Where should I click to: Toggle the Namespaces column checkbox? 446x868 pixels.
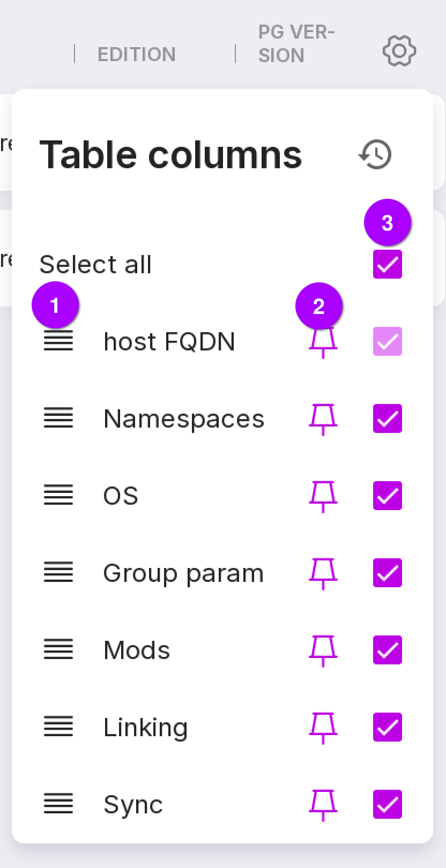tap(388, 418)
